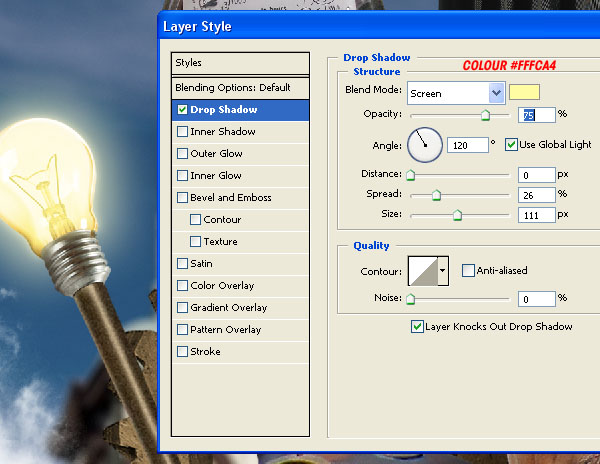Open the Blend Mode dropdown
Image resolution: width=600 pixels, height=464 pixels.
click(x=456, y=93)
